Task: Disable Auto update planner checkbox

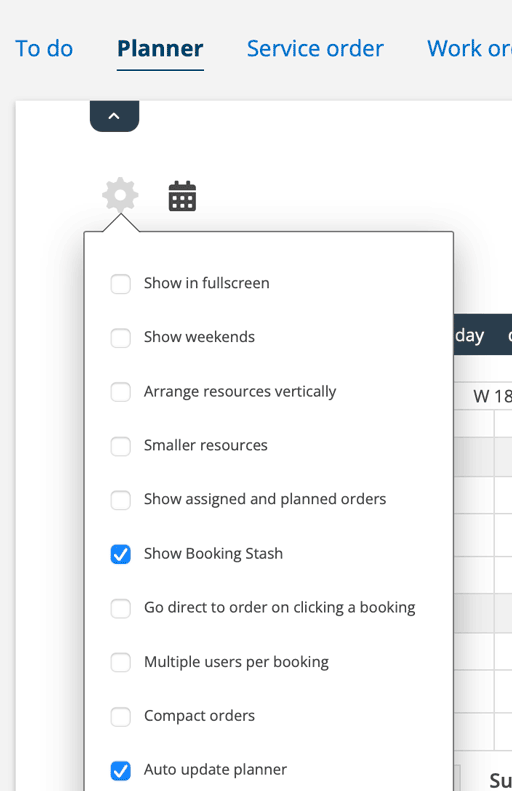Action: (121, 770)
